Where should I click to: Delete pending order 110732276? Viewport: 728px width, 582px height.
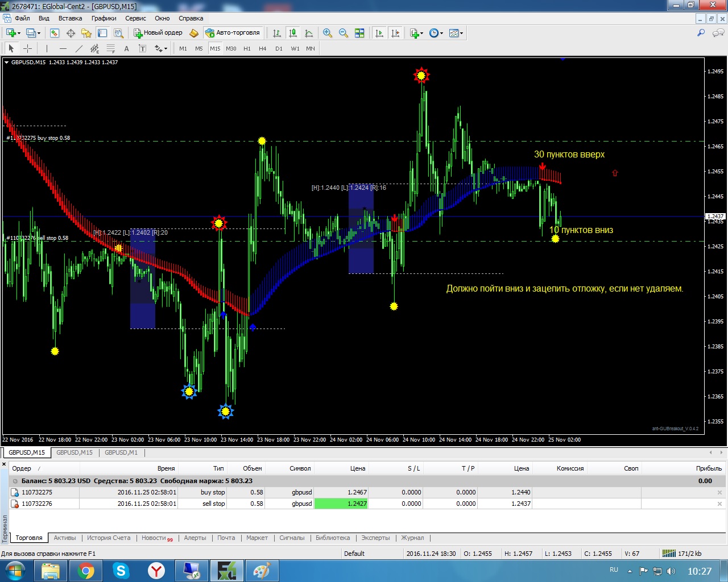point(719,504)
